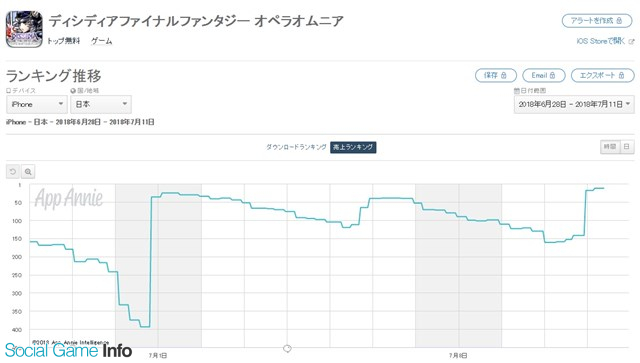Screen dimensions: 640x363
Task: Expand the 日本 country dropdown
Action: click(x=101, y=105)
